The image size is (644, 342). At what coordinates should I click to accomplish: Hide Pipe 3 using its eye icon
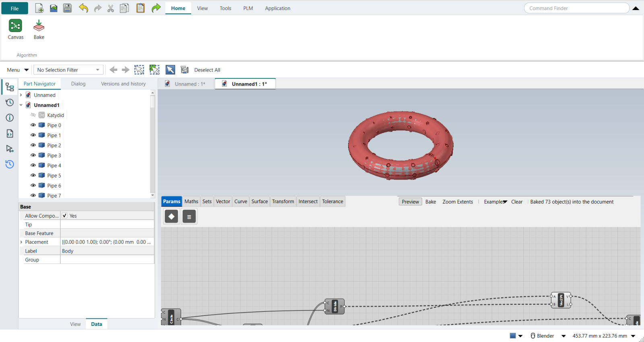(33, 155)
